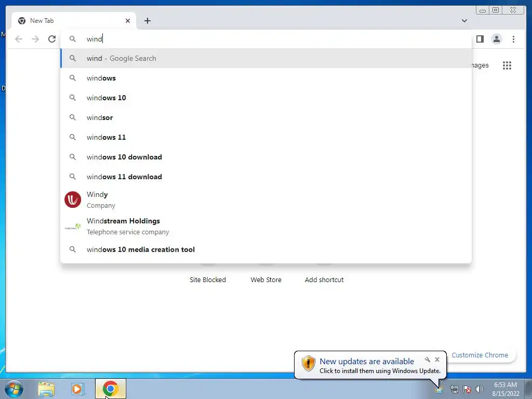Viewport: 532px width, 399px height.
Task: Click the Windows Update tray icon
Action: (439, 389)
